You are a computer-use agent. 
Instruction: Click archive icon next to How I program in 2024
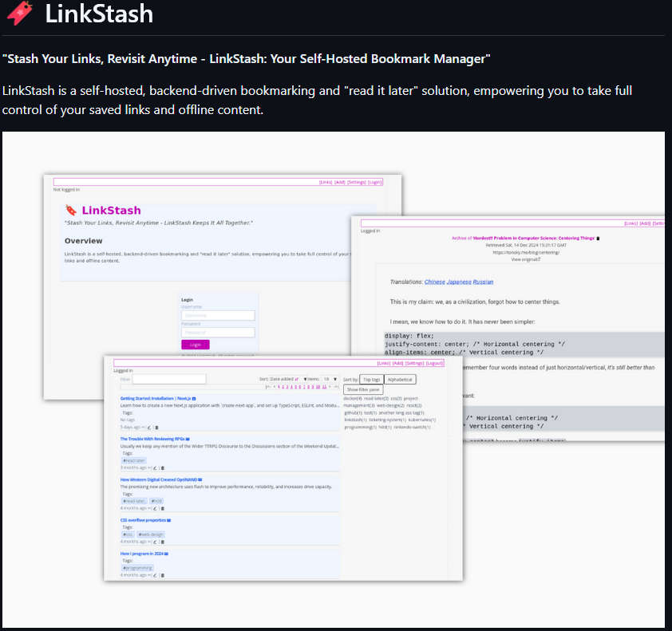[166, 553]
